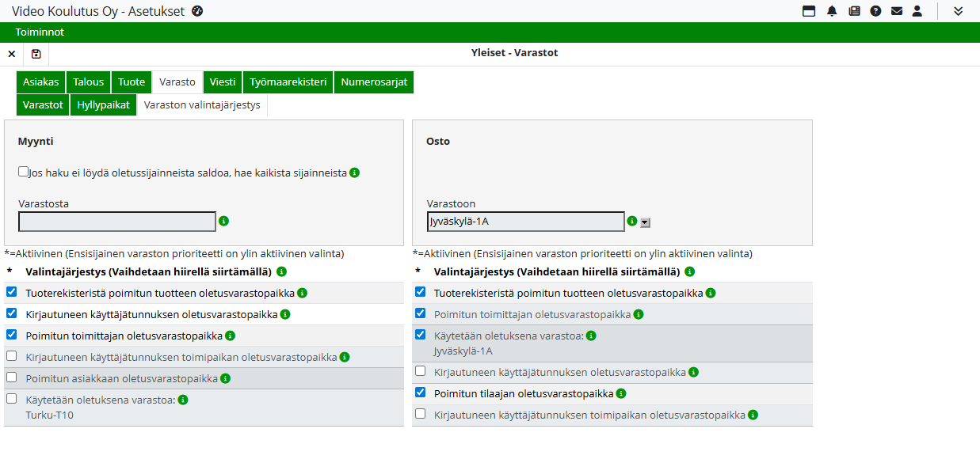
Task: Click the dashboard icon beside Asetukset title
Action: [197, 11]
